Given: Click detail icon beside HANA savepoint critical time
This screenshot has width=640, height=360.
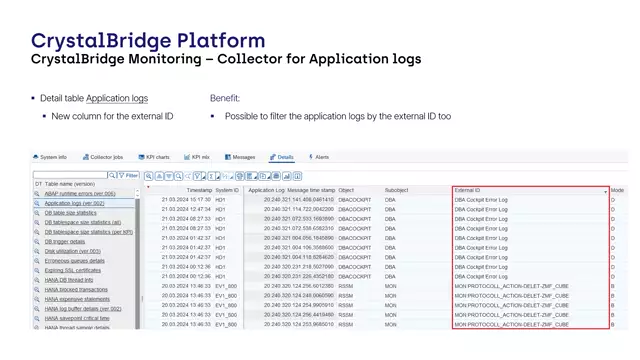Looking at the screenshot, I should coord(37,318).
